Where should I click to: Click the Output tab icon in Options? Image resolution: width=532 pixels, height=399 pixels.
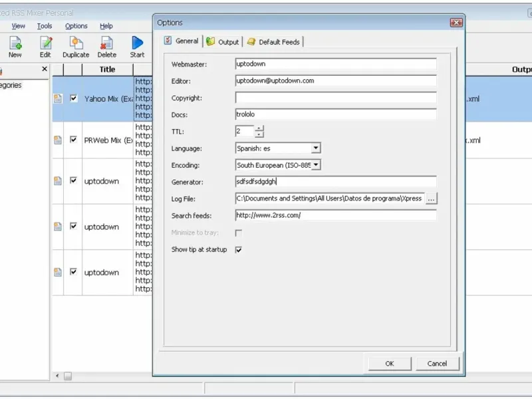pyautogui.click(x=210, y=41)
